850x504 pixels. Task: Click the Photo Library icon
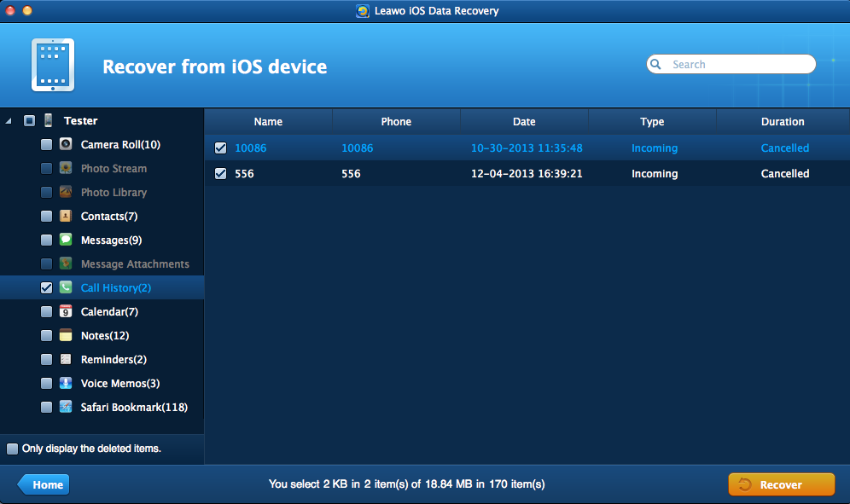(x=66, y=192)
